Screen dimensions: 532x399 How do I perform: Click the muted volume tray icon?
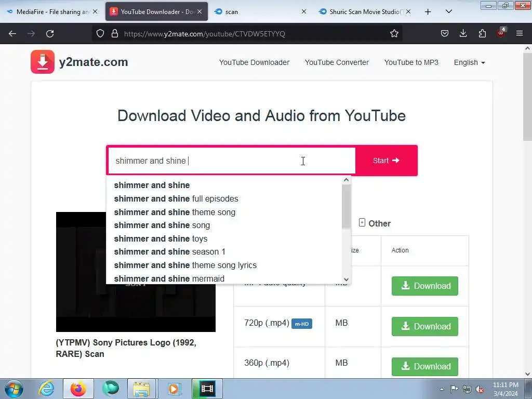(480, 389)
